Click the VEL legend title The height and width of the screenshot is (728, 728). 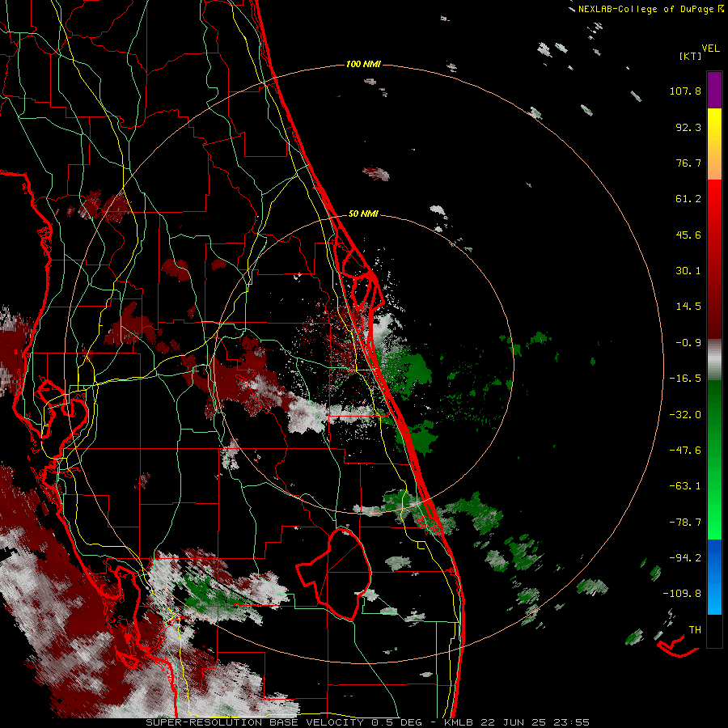711,49
